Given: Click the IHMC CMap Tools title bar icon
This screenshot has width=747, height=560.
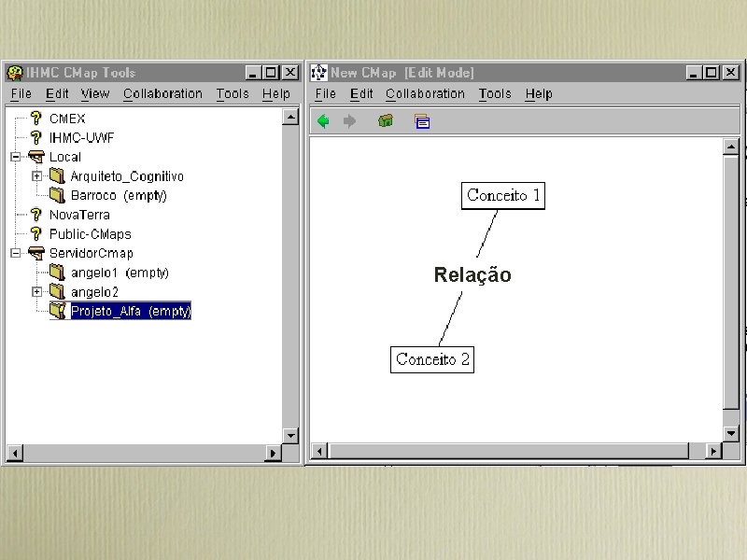Looking at the screenshot, I should 15,73.
